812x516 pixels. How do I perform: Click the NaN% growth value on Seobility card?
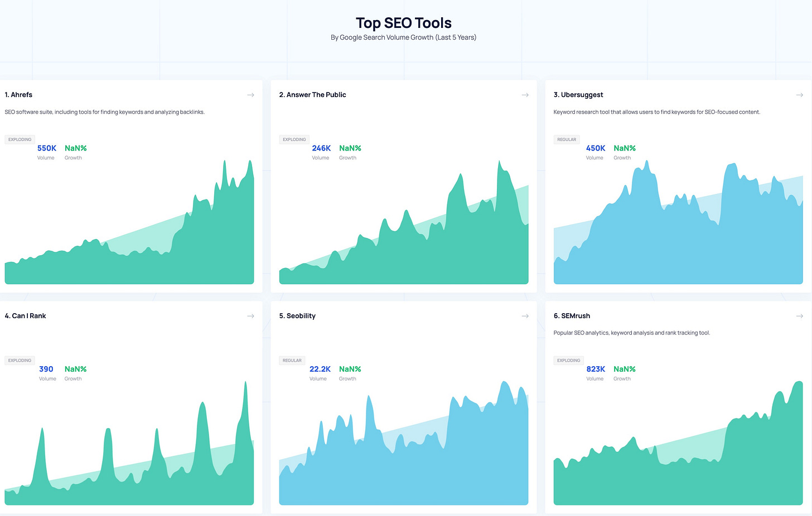350,369
